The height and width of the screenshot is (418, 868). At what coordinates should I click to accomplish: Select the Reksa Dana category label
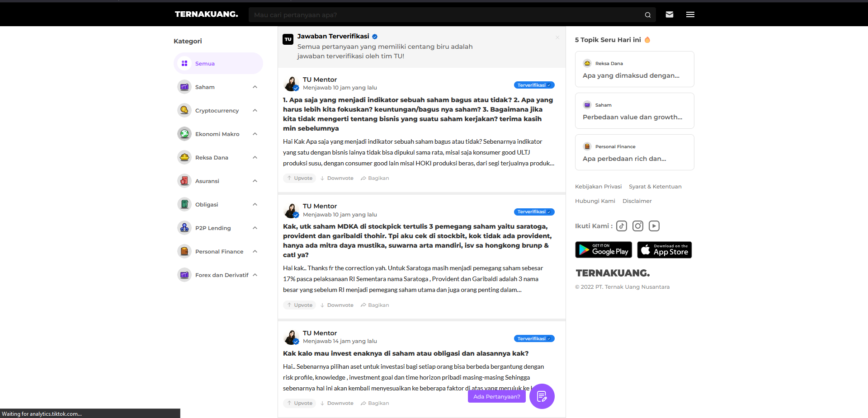coord(212,157)
